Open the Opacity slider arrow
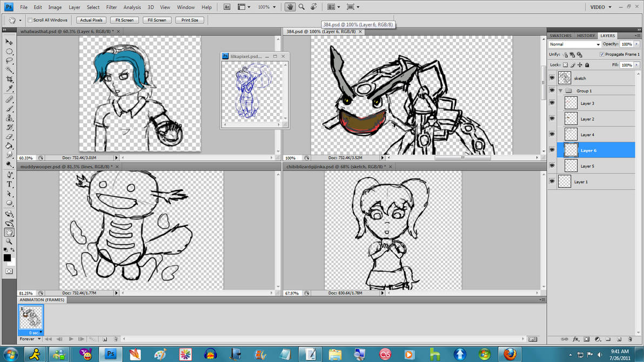The width and height of the screenshot is (644, 362). (x=636, y=44)
